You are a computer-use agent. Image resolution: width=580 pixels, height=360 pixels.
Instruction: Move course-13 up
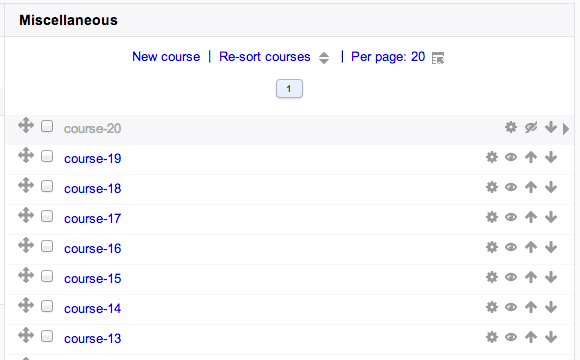pyautogui.click(x=531, y=337)
